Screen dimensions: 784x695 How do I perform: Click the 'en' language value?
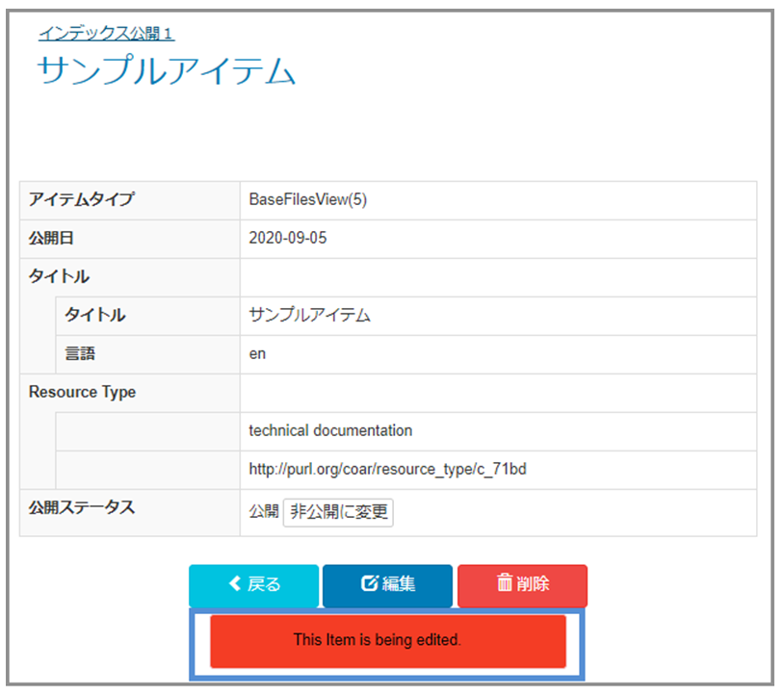point(257,354)
